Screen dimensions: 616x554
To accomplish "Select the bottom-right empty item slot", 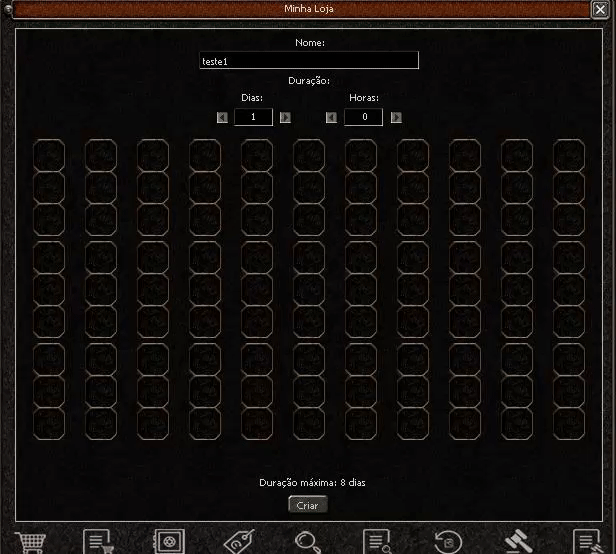I will pyautogui.click(x=569, y=424).
